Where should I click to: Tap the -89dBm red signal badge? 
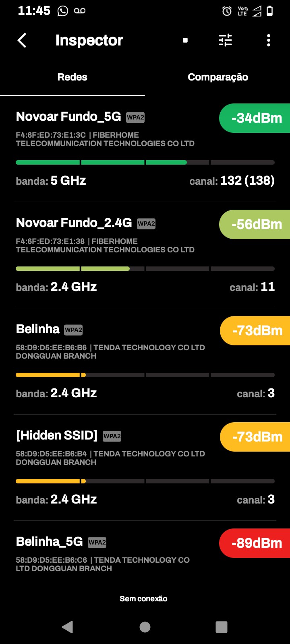[255, 543]
